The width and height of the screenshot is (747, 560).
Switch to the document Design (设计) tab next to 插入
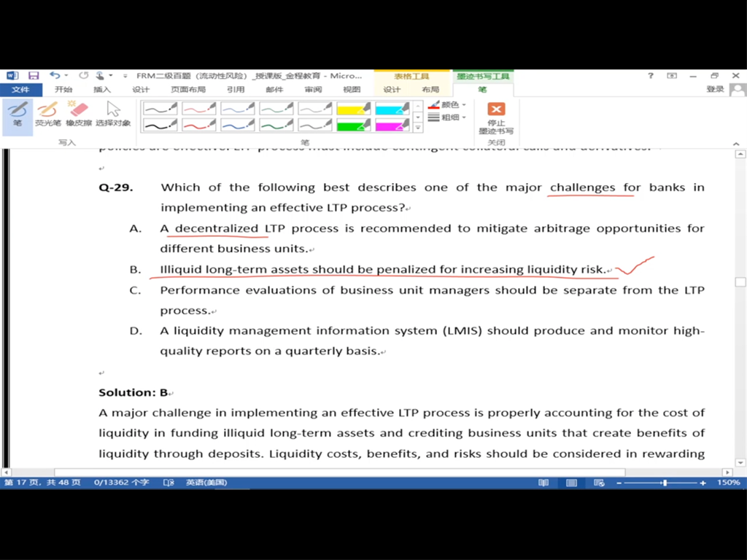[141, 90]
